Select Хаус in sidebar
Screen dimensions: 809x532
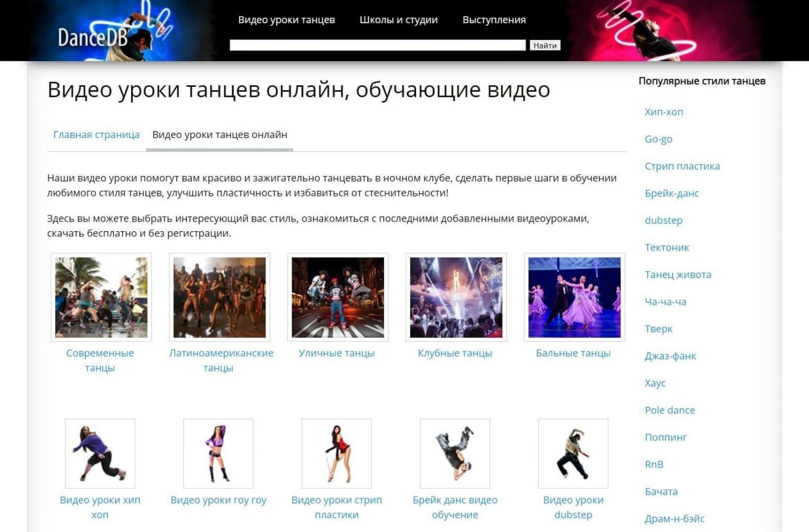[x=655, y=383]
